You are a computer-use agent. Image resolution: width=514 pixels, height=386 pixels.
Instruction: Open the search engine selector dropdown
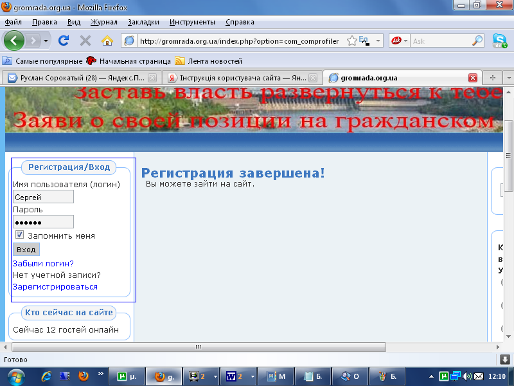click(x=399, y=41)
